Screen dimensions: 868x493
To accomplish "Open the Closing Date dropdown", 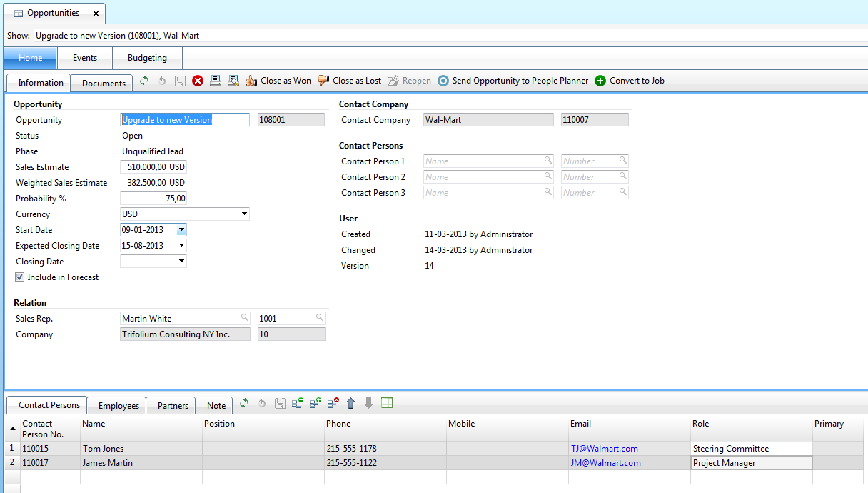I will [181, 262].
